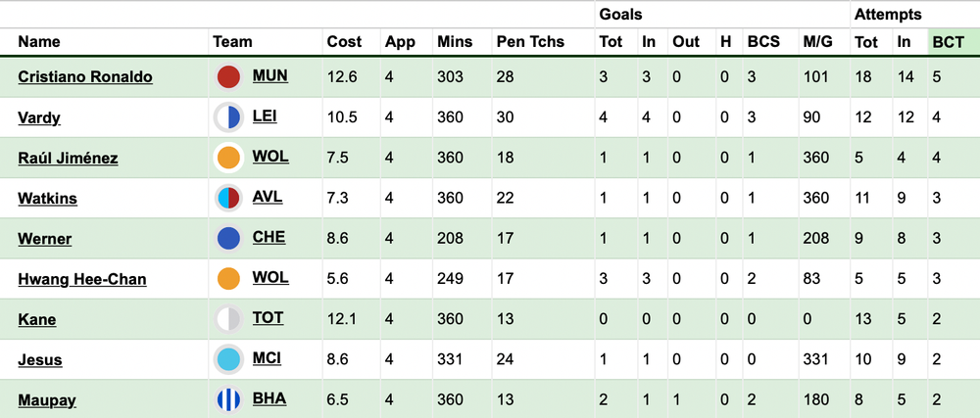980x418 pixels.
Task: Click Raúl Jiménez's orange Wolves badge
Action: (228, 158)
